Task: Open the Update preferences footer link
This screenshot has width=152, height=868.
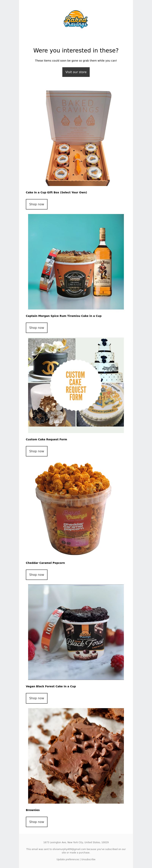Action: pyautogui.click(x=68, y=859)
